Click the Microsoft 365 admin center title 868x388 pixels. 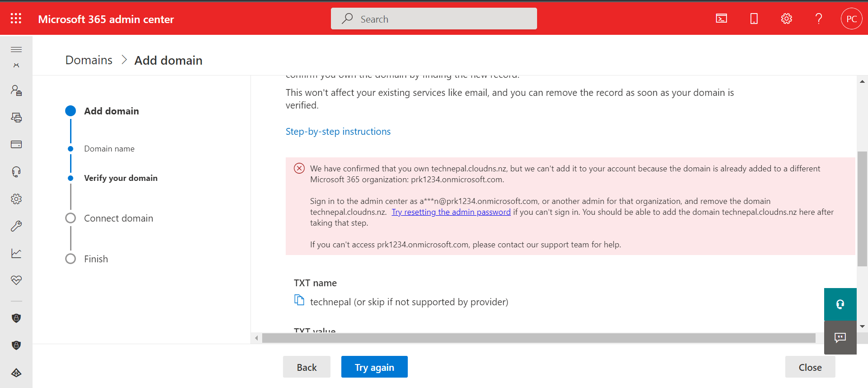coord(106,19)
